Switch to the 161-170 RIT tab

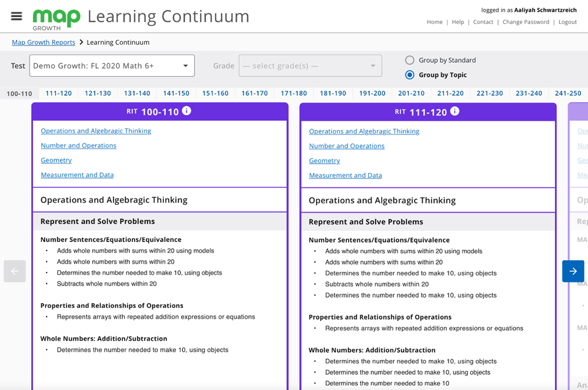pos(254,93)
